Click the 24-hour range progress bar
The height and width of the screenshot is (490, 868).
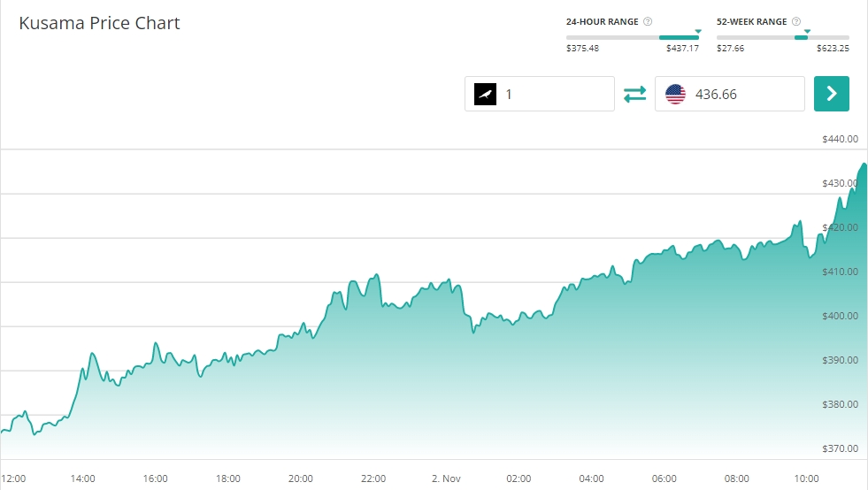tap(633, 38)
